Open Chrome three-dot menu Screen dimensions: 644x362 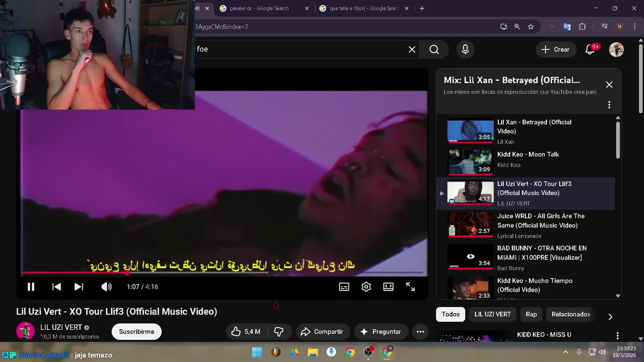(x=634, y=27)
